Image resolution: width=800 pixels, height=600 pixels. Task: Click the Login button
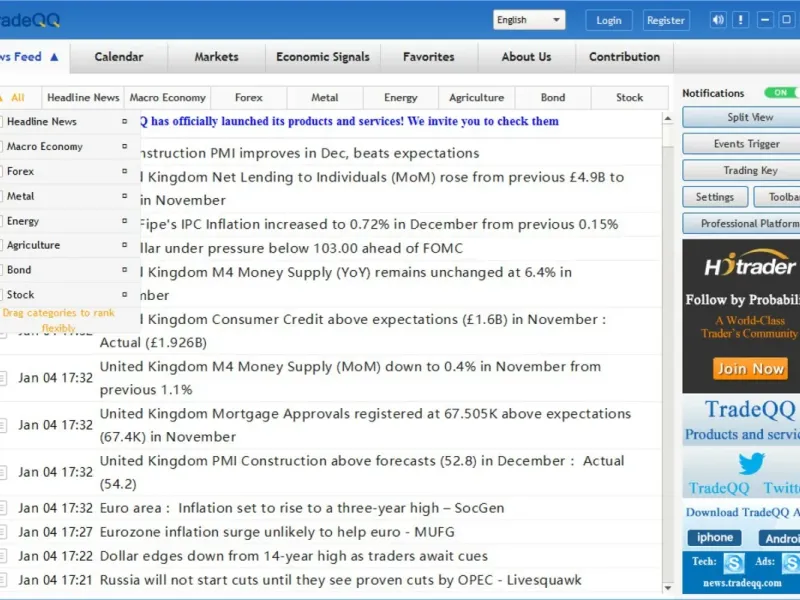point(609,20)
